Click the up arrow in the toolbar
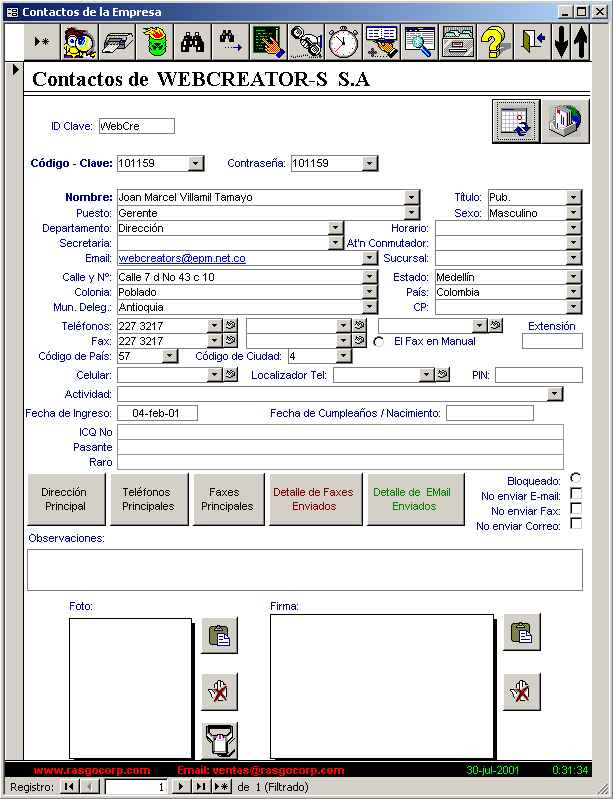 click(580, 42)
